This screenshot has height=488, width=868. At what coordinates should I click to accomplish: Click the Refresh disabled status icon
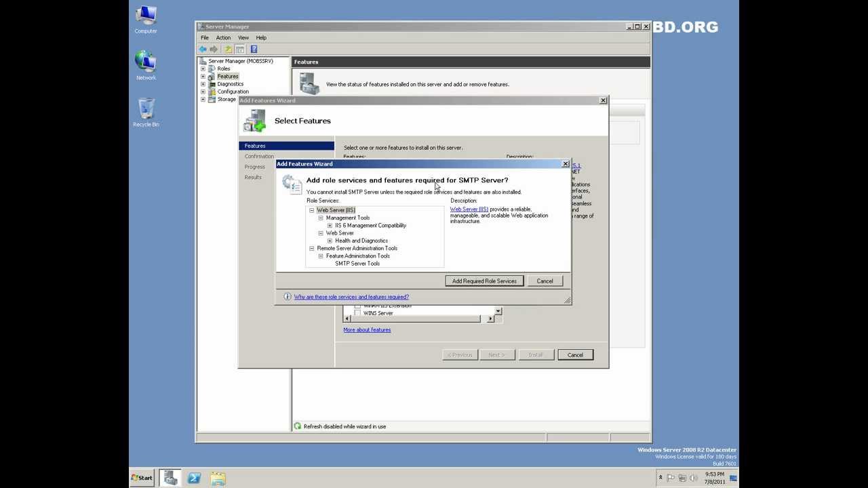pos(298,426)
